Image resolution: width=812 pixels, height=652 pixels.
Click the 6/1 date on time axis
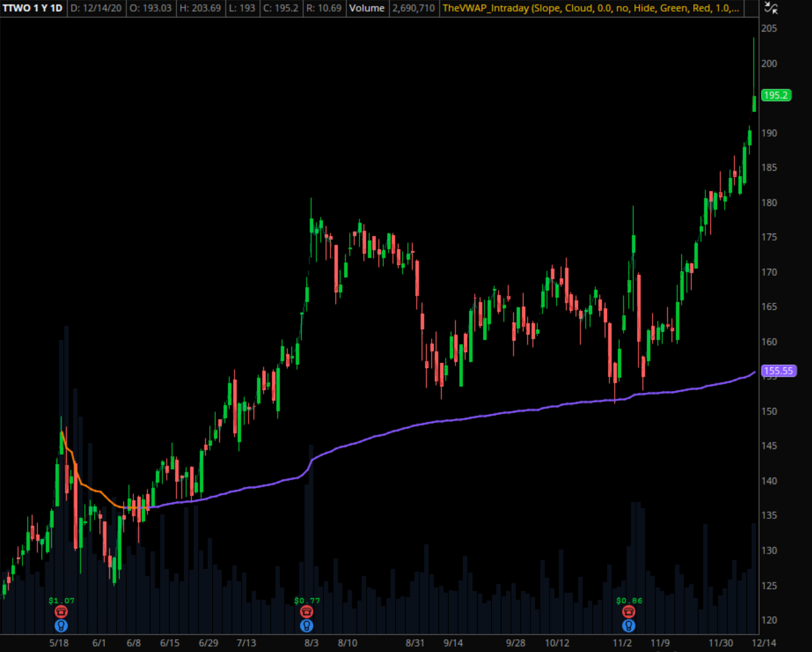(x=99, y=643)
